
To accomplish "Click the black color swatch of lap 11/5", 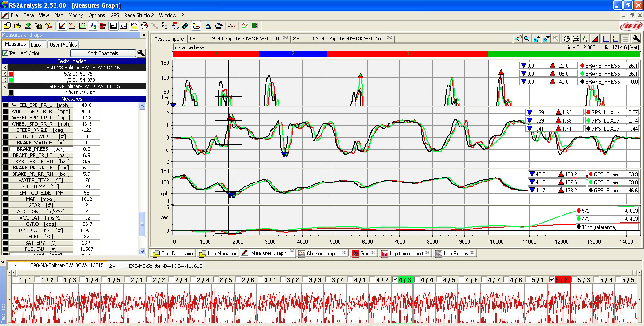I will (11, 93).
